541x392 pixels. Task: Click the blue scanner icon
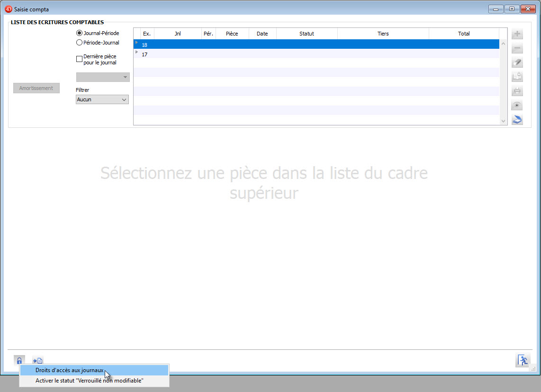[517, 120]
